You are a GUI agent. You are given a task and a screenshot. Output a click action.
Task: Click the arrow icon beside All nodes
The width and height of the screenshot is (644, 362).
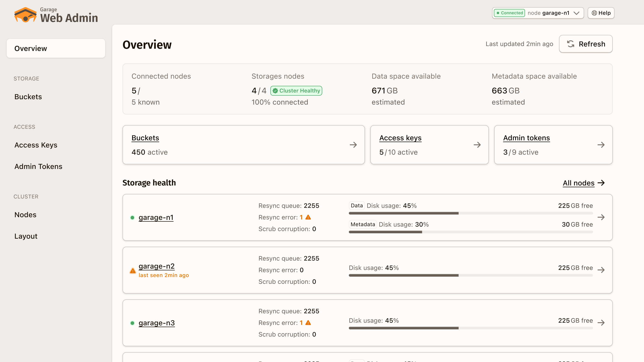click(601, 183)
